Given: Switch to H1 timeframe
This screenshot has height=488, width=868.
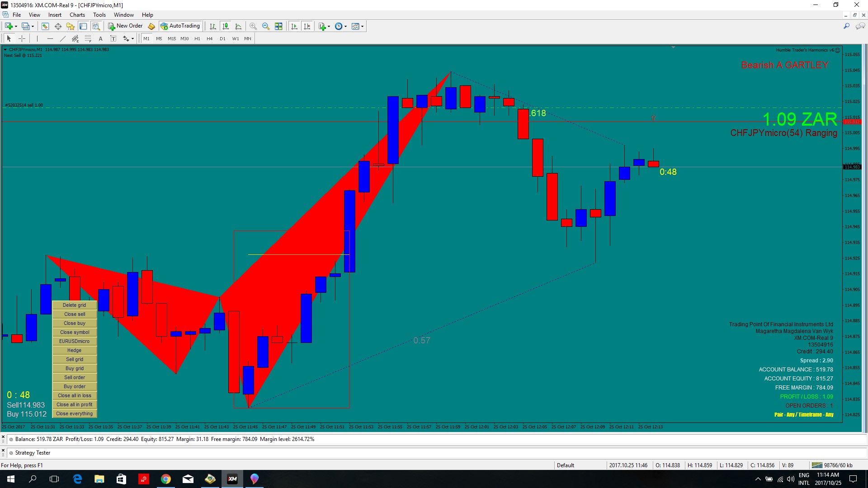Looking at the screenshot, I should pos(197,38).
